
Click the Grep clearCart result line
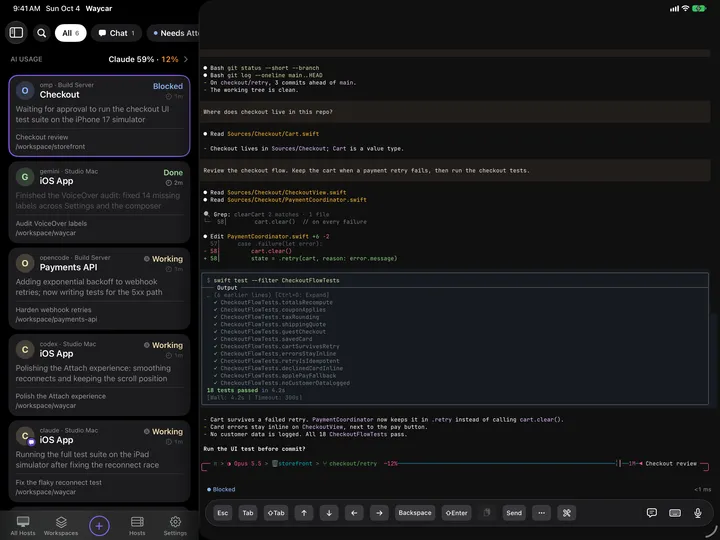pyautogui.click(x=266, y=214)
